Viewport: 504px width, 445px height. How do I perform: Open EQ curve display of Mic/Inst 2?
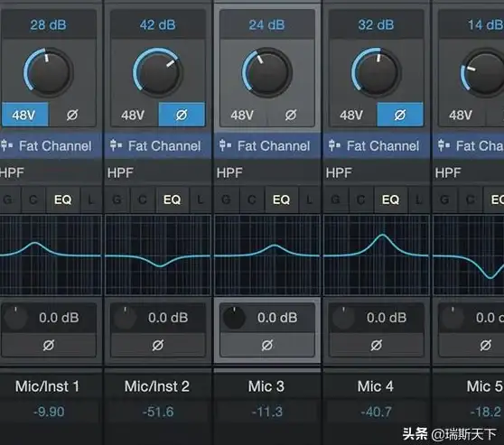(x=158, y=255)
